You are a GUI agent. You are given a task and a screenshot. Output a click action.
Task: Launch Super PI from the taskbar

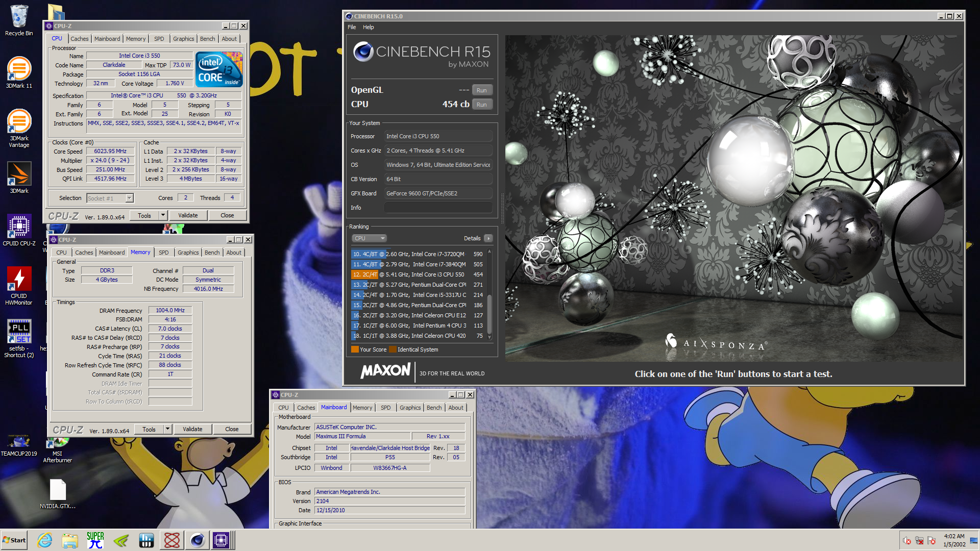(x=95, y=540)
